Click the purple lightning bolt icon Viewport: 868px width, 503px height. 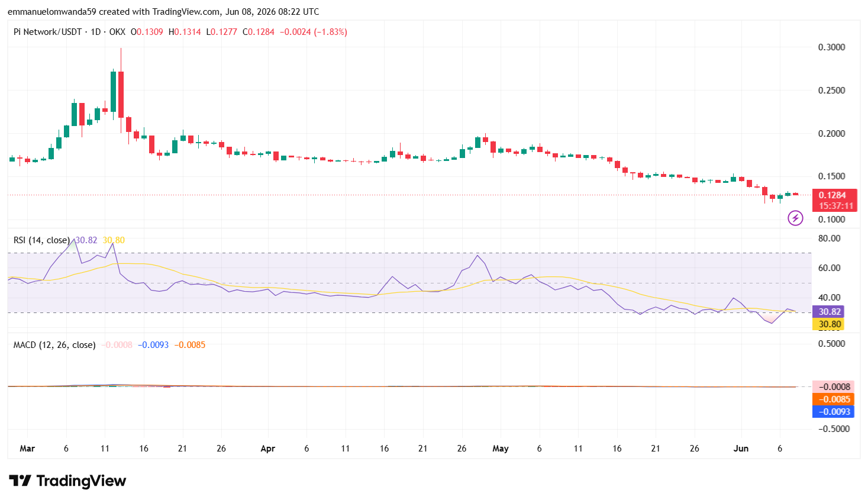coord(795,218)
